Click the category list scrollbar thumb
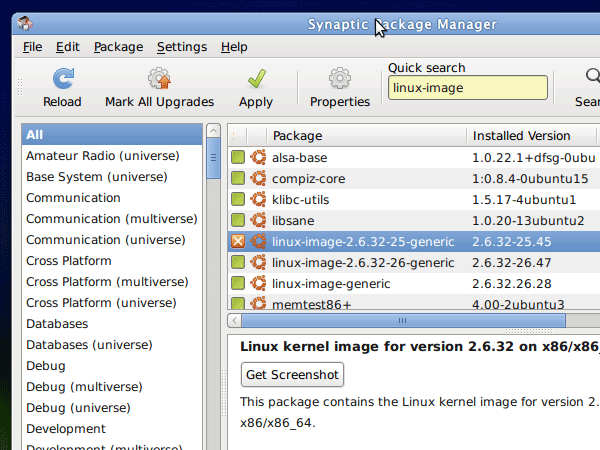 pos(213,158)
